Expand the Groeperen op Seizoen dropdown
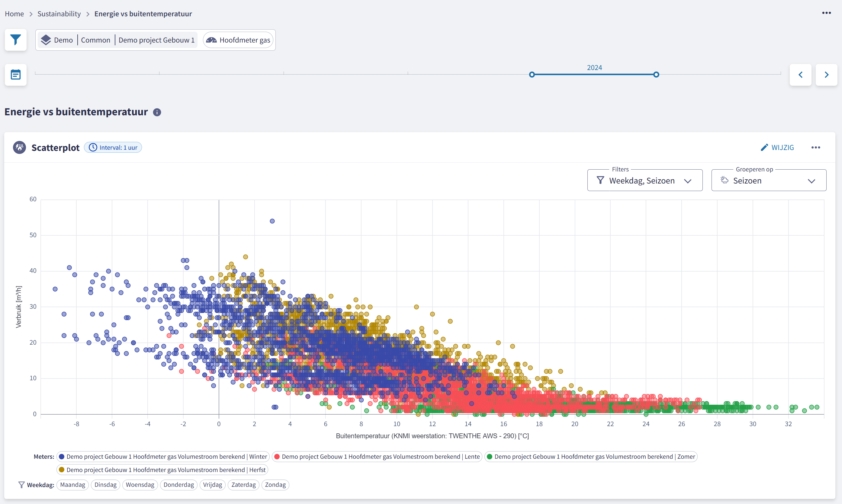The width and height of the screenshot is (842, 504). pyautogui.click(x=769, y=181)
